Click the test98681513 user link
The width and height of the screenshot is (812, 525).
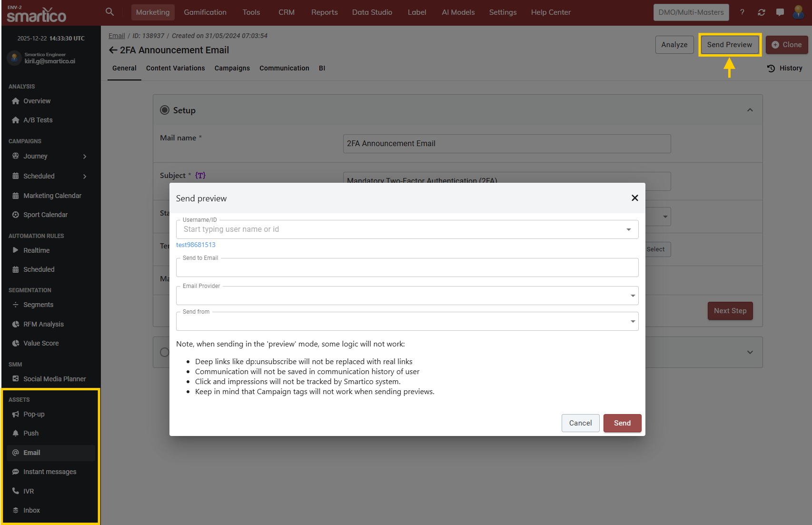tap(196, 245)
